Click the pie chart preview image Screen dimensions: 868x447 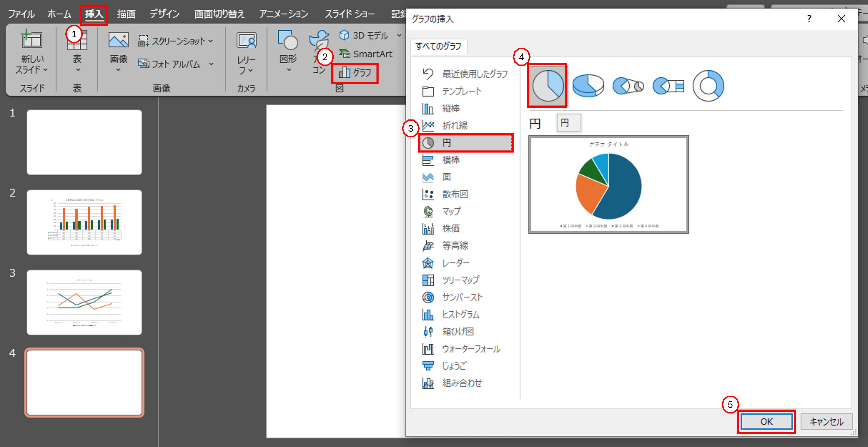pyautogui.click(x=609, y=184)
